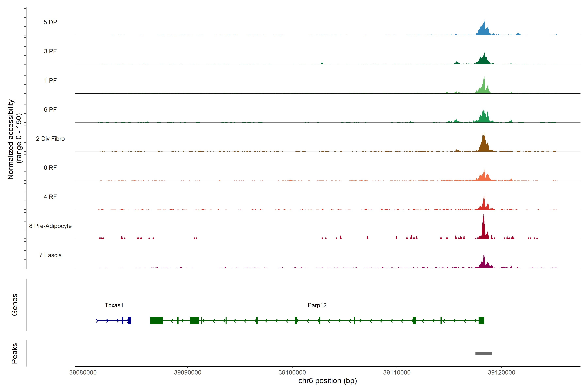The image size is (588, 392).
Task: Click the 0 RF track label
Action: 50,168
